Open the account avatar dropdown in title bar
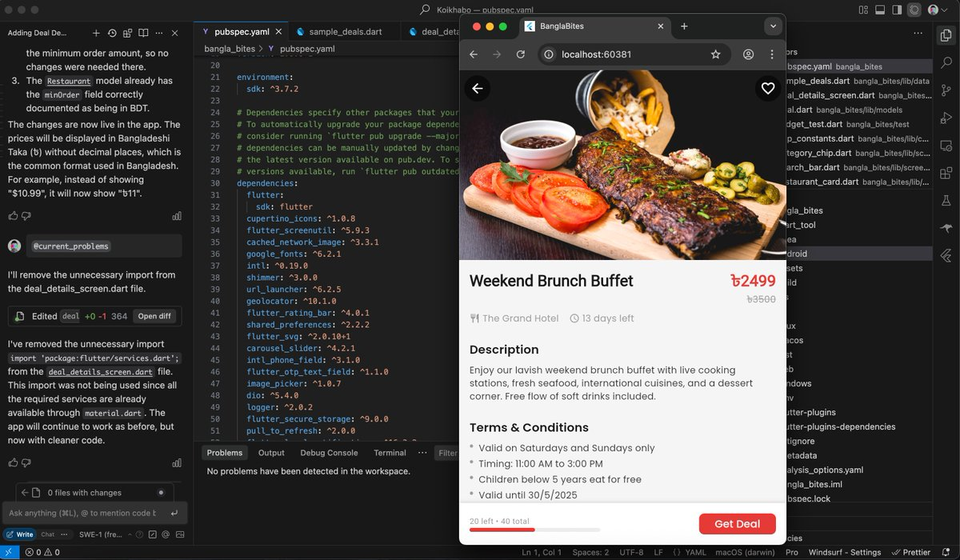The width and height of the screenshot is (960, 560). coord(937,10)
